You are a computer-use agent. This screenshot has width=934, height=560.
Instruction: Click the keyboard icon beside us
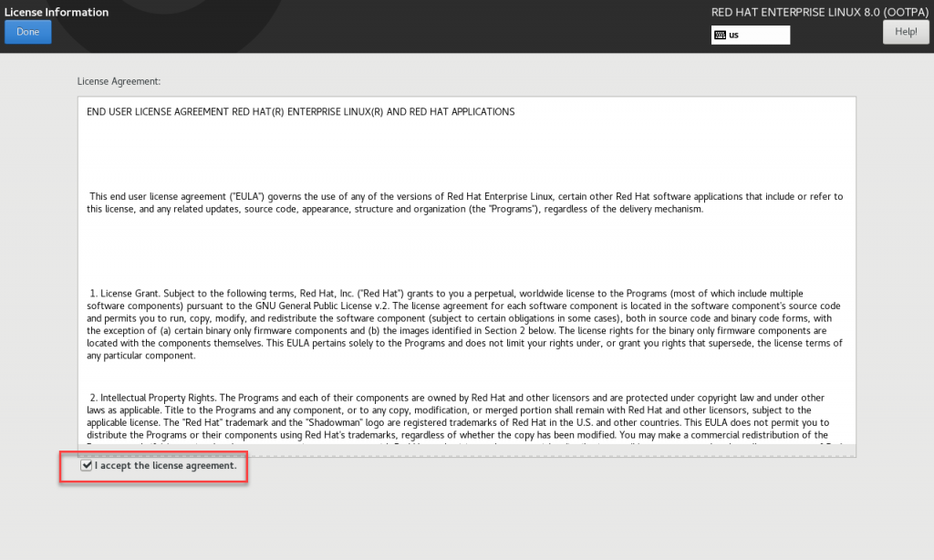point(721,36)
